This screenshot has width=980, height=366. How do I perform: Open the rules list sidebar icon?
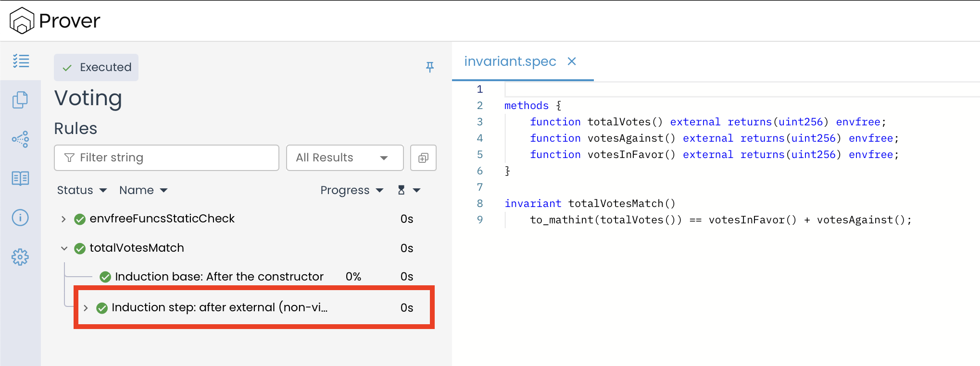coord(21,61)
